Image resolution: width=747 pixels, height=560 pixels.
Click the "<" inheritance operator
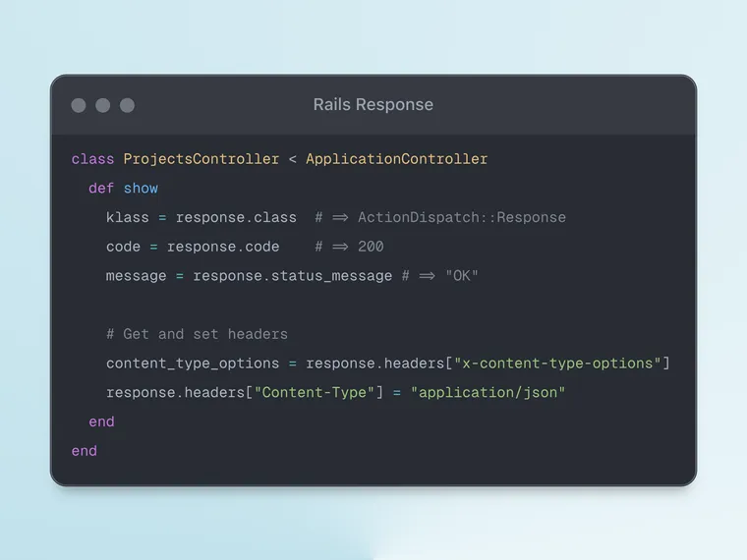293,159
